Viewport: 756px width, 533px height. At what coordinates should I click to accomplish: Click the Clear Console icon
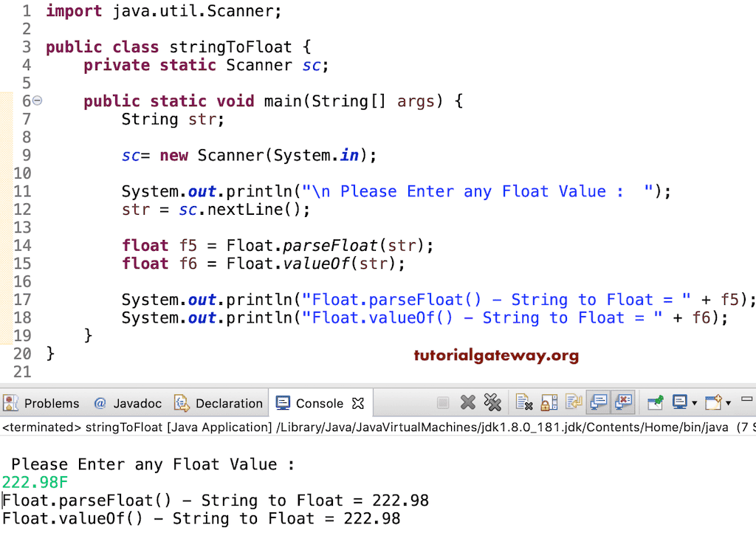click(x=524, y=402)
